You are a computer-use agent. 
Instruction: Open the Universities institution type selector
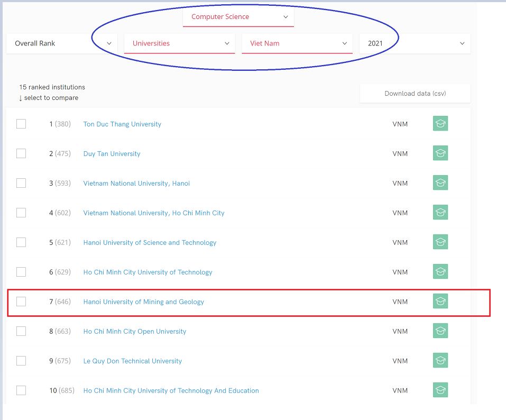point(180,43)
